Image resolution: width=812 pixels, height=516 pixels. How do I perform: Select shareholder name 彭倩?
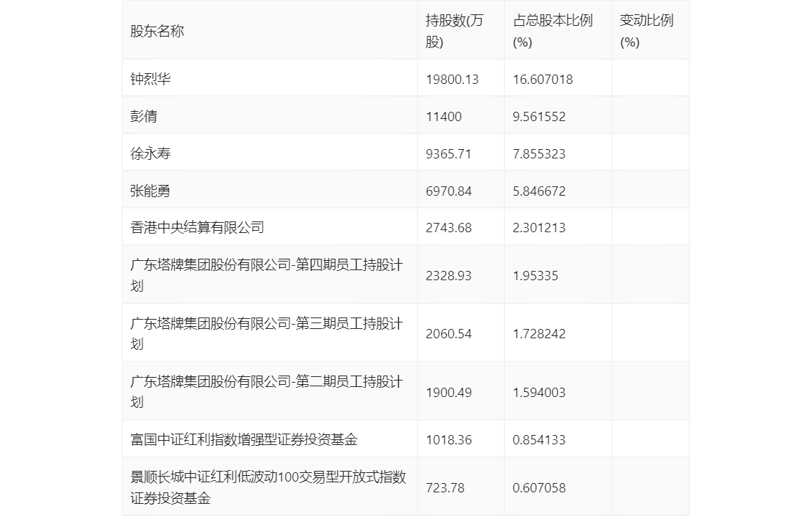143,117
